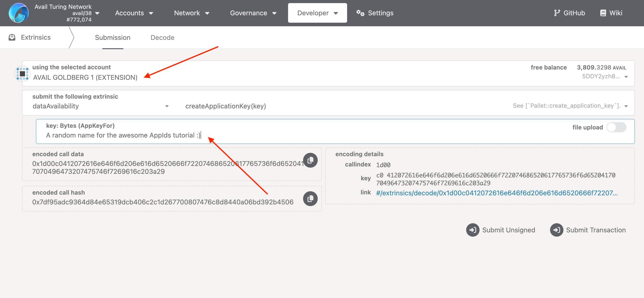Copy the encoded call hash
Screen dimensions: 644x298
tap(310, 199)
